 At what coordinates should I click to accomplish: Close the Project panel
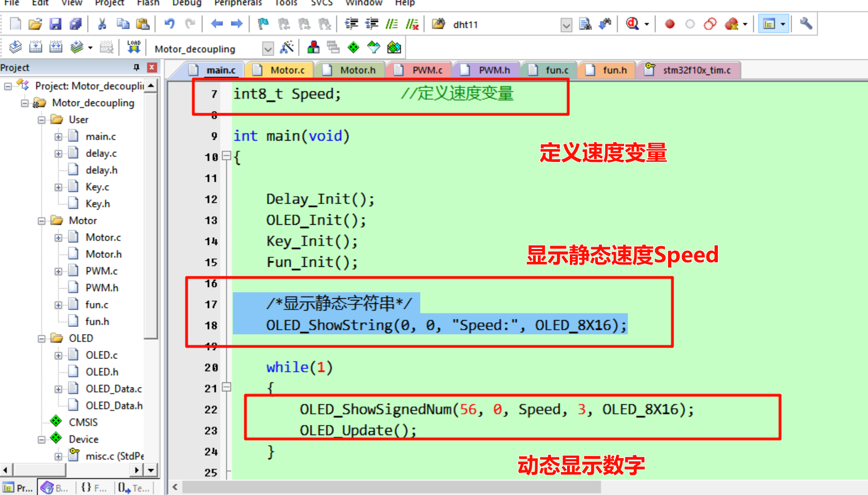[x=152, y=67]
